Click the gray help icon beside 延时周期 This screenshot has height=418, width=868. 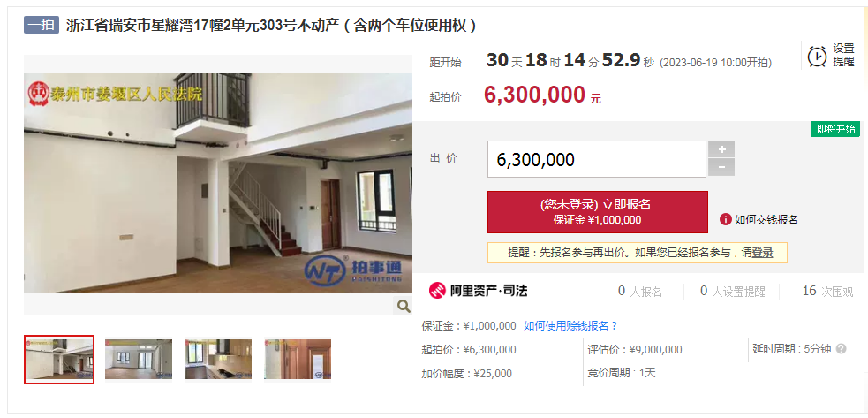point(841,349)
